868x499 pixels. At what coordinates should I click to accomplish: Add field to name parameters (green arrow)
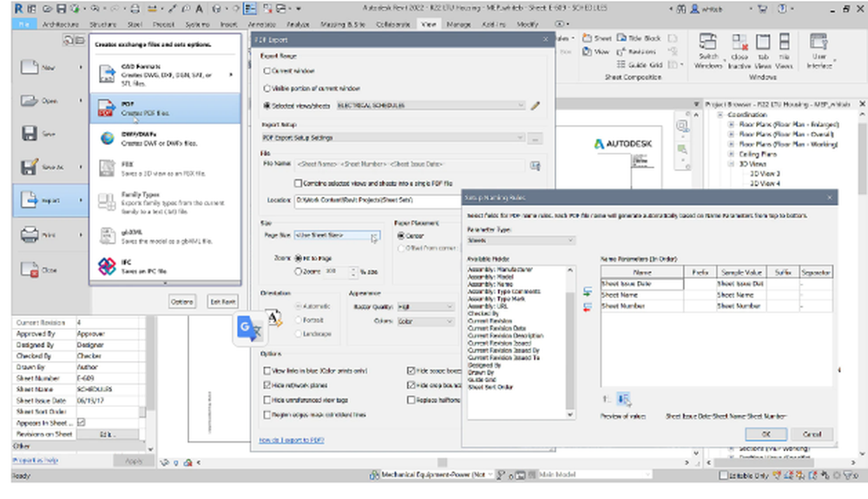pyautogui.click(x=588, y=292)
